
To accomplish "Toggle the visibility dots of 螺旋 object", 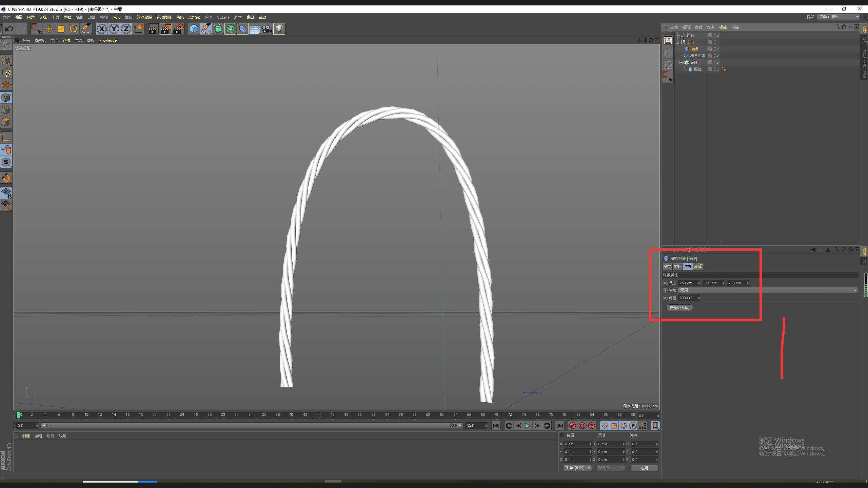I will coord(715,49).
